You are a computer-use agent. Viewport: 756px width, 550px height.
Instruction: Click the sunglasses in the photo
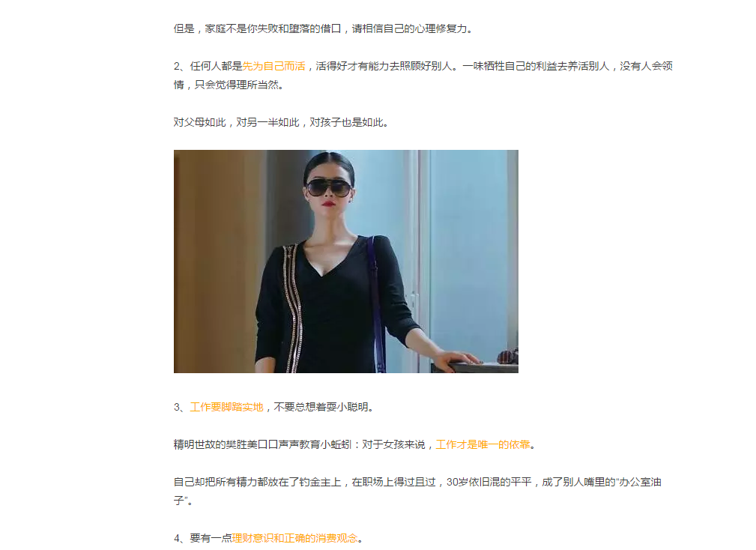pyautogui.click(x=329, y=187)
